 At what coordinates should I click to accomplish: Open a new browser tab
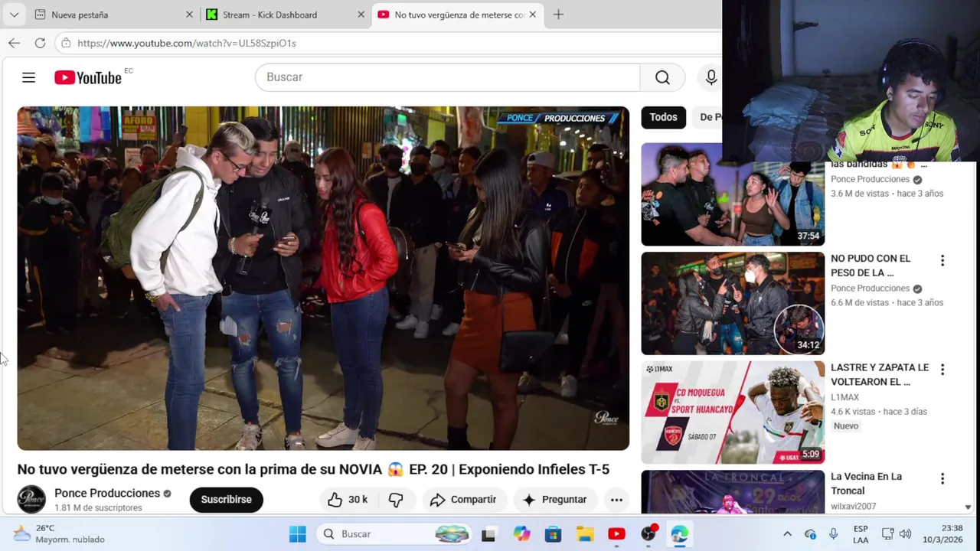[x=558, y=15]
